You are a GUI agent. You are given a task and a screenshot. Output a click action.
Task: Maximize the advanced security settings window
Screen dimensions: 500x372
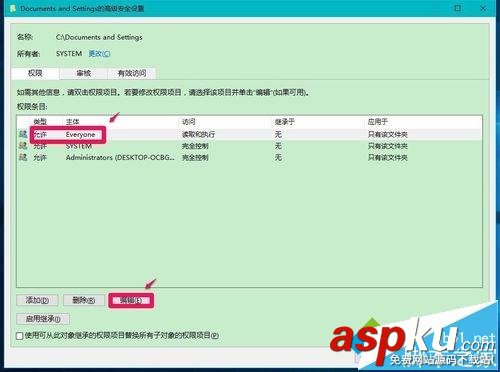pos(458,8)
